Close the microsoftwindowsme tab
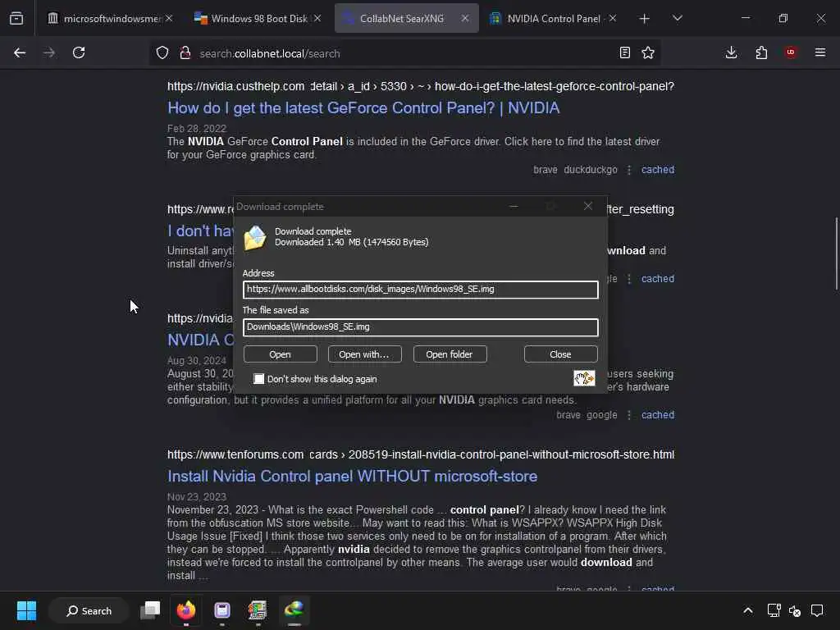Screen dimensions: 840x630 click(169, 18)
